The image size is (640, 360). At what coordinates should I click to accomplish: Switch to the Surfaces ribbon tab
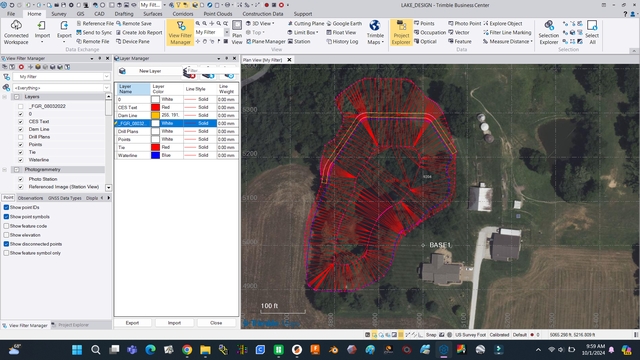(x=153, y=14)
